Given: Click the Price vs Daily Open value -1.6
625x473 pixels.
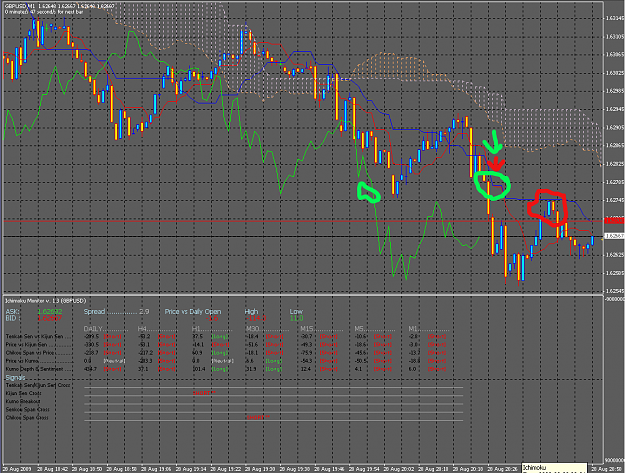Looking at the screenshot, I should click(x=212, y=318).
